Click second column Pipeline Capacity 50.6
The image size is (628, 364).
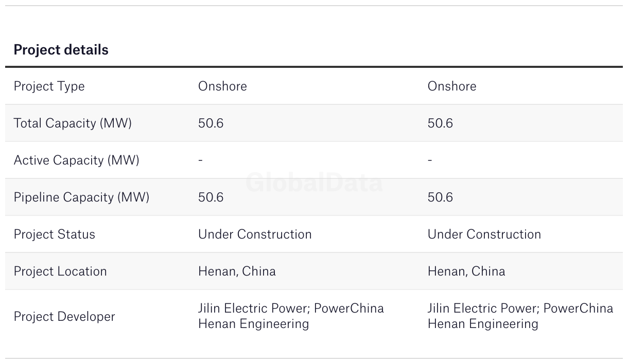point(440,197)
